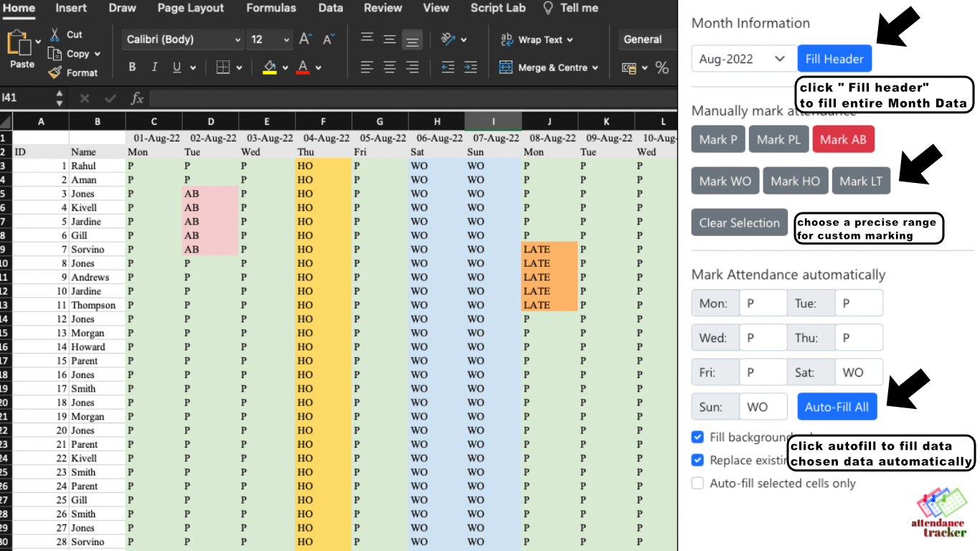This screenshot has width=980, height=551.
Task: Click the percent style icon
Action: pos(661,68)
